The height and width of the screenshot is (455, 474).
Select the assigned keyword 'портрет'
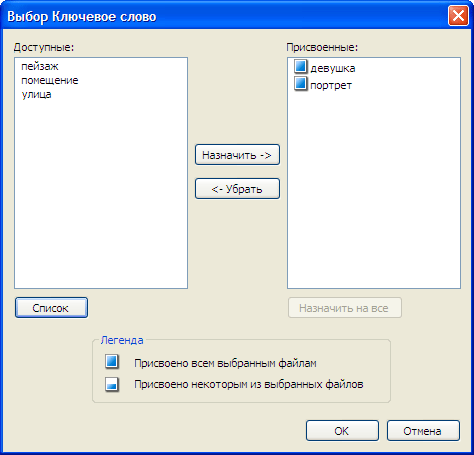coord(331,85)
